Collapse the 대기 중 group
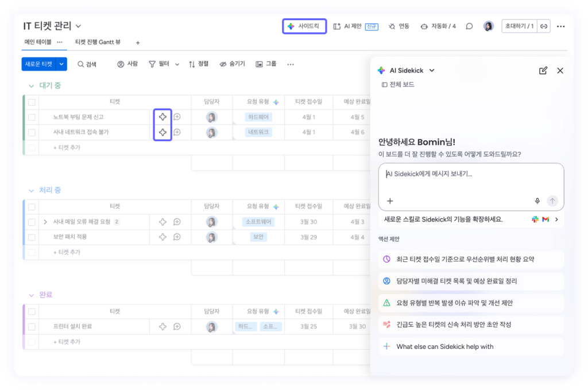This screenshot has width=588, height=390. click(31, 86)
